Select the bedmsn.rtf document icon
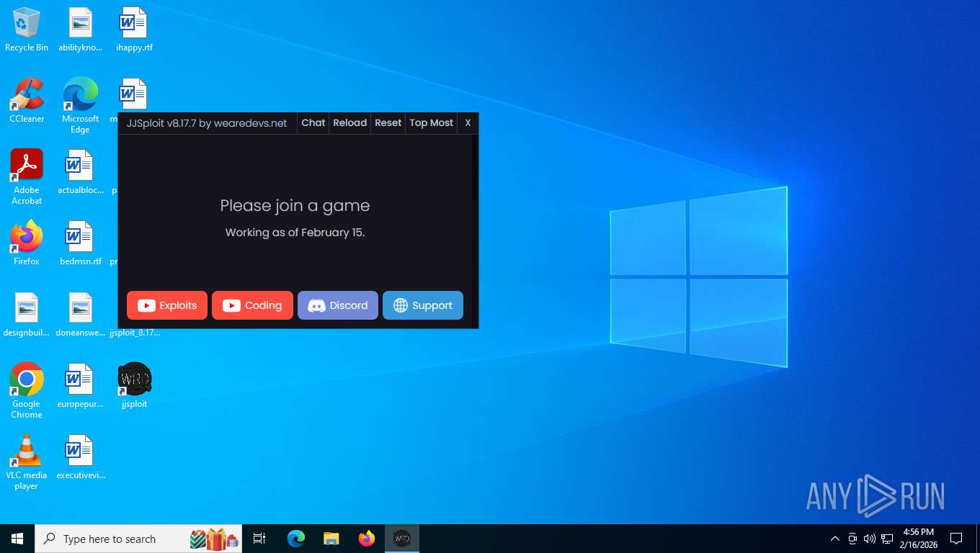The image size is (980, 553). tap(80, 243)
